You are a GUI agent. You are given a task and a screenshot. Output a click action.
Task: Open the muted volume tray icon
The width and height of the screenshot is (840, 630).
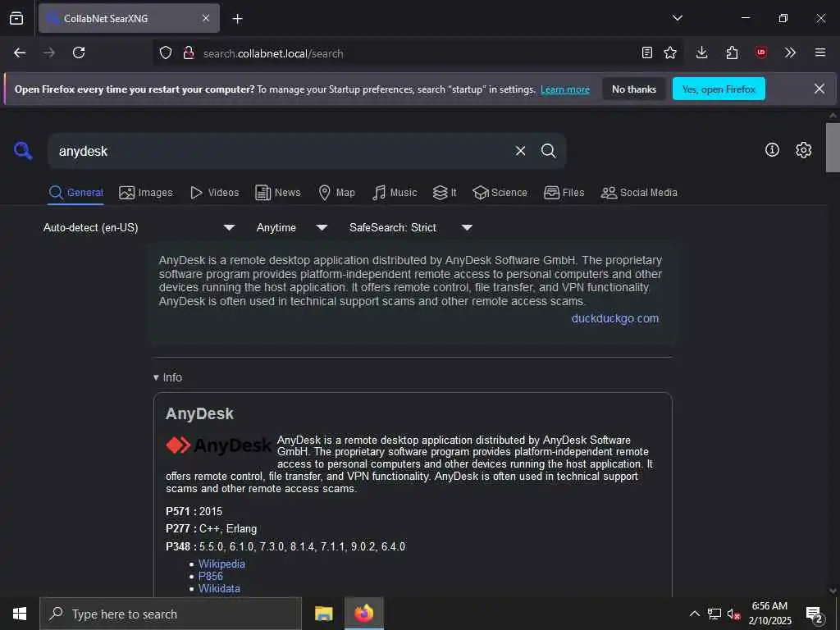[733, 614]
